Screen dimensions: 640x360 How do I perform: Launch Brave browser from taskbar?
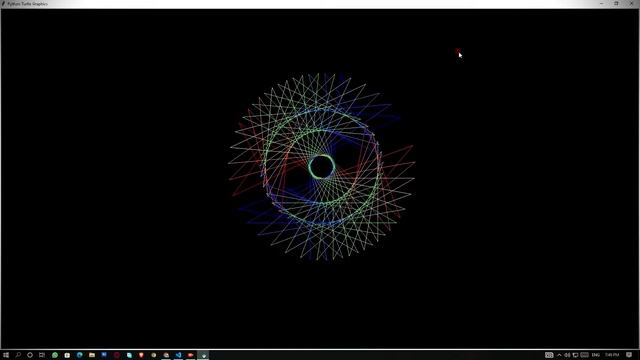click(x=141, y=355)
